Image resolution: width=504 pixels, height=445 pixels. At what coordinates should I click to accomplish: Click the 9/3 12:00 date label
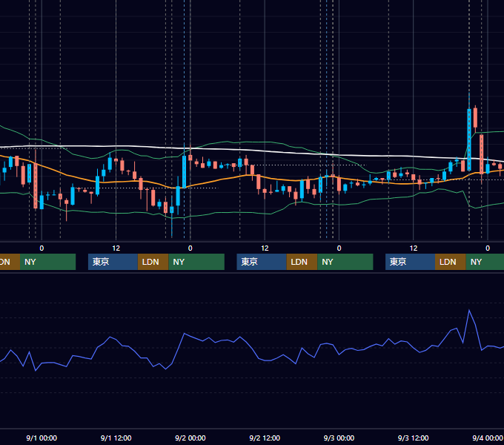click(413, 438)
